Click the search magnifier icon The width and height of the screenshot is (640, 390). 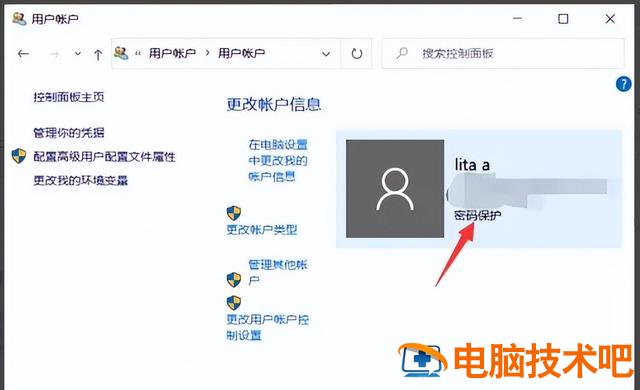[402, 53]
